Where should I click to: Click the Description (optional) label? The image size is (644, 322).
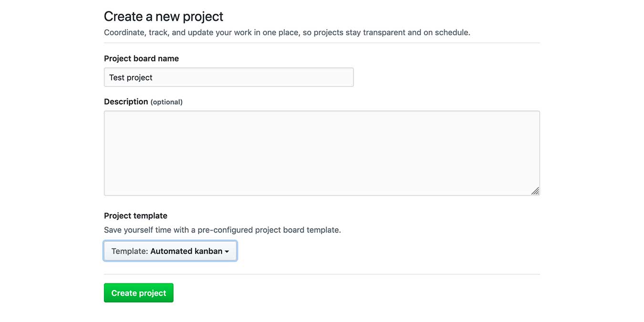pyautogui.click(x=143, y=101)
